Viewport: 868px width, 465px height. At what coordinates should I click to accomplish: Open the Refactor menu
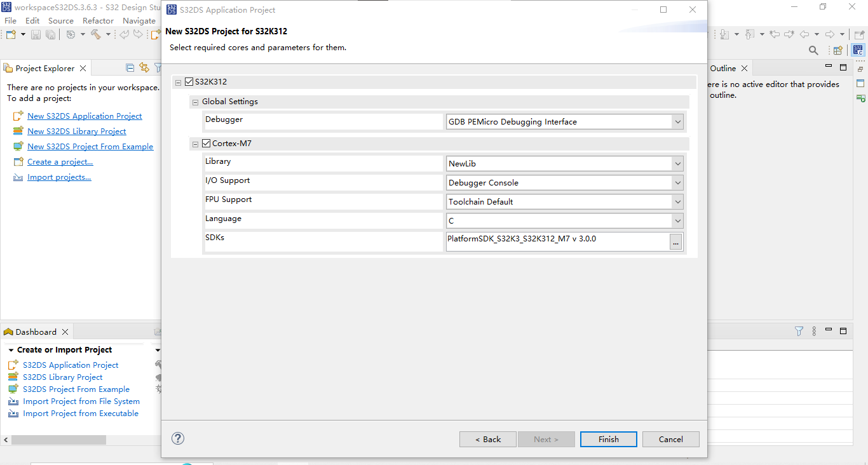pyautogui.click(x=98, y=20)
